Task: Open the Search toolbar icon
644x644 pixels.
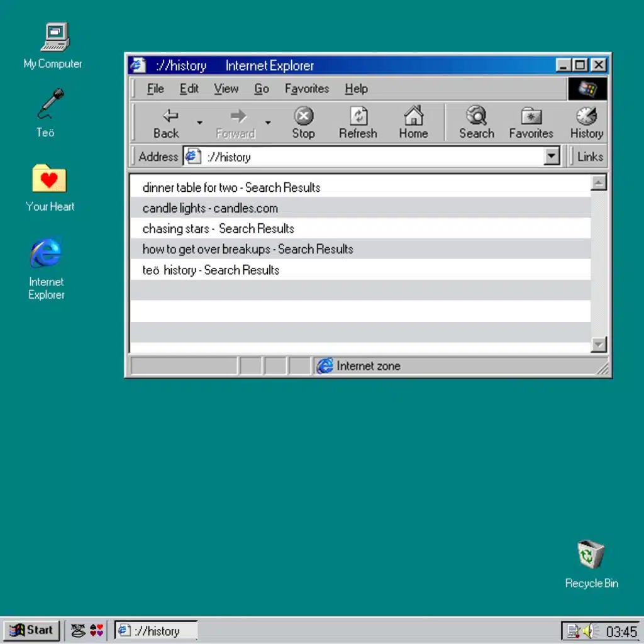Action: [x=476, y=116]
